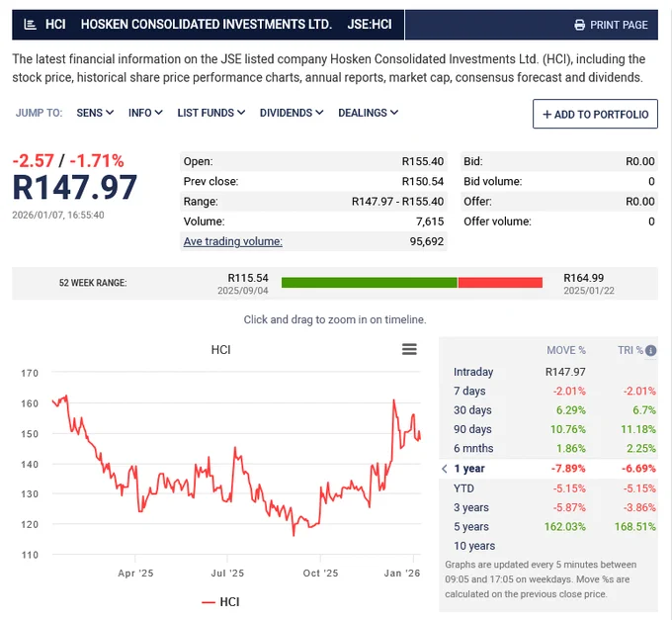Click the average volume value 95,692
Image resolution: width=672 pixels, height=620 pixels.
pos(427,241)
